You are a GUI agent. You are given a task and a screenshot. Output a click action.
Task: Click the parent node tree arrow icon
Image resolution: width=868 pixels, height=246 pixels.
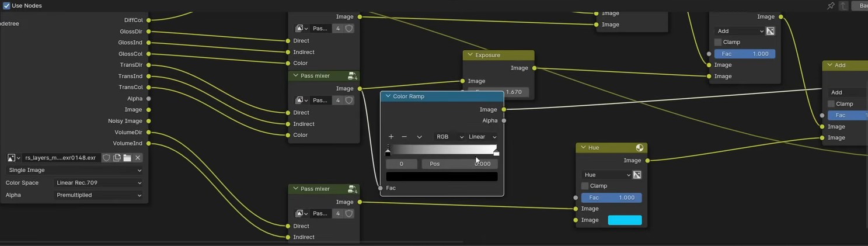(843, 6)
